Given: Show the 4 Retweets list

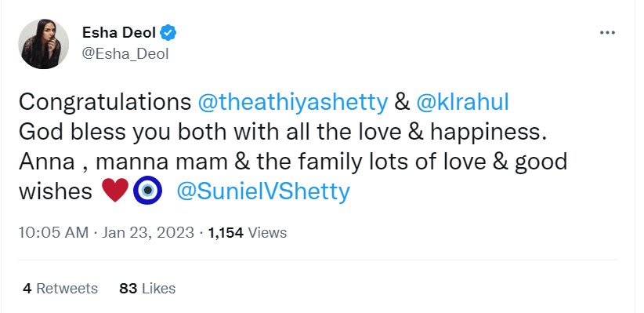Looking at the screenshot, I should (x=60, y=289).
